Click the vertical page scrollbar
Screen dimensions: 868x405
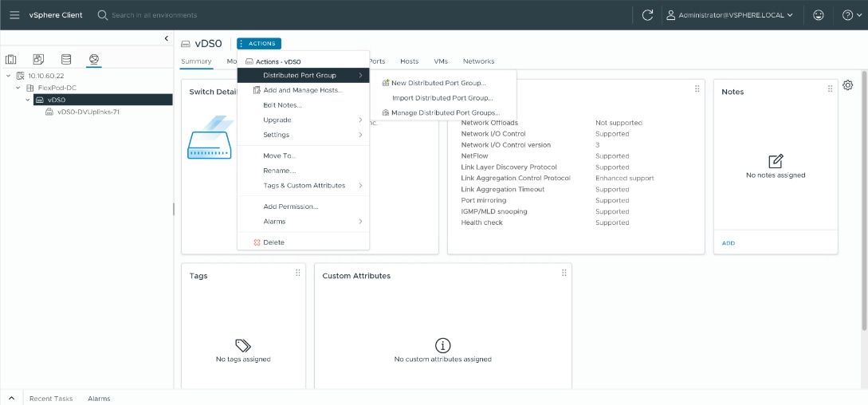click(864, 199)
